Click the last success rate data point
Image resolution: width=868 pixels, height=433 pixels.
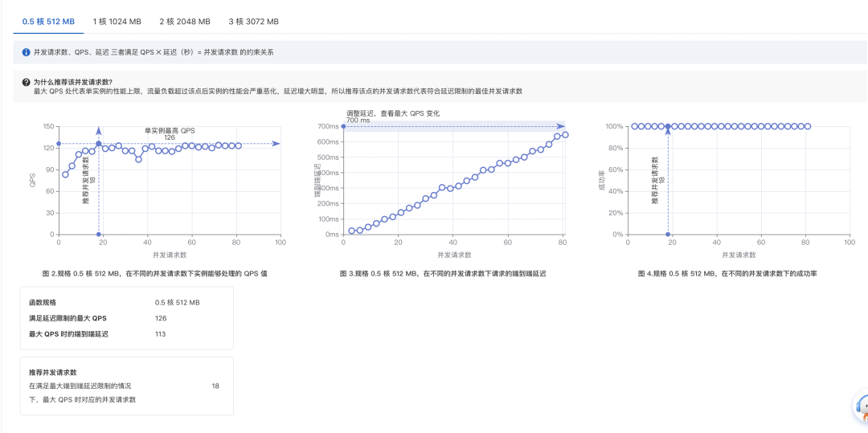[x=808, y=127]
